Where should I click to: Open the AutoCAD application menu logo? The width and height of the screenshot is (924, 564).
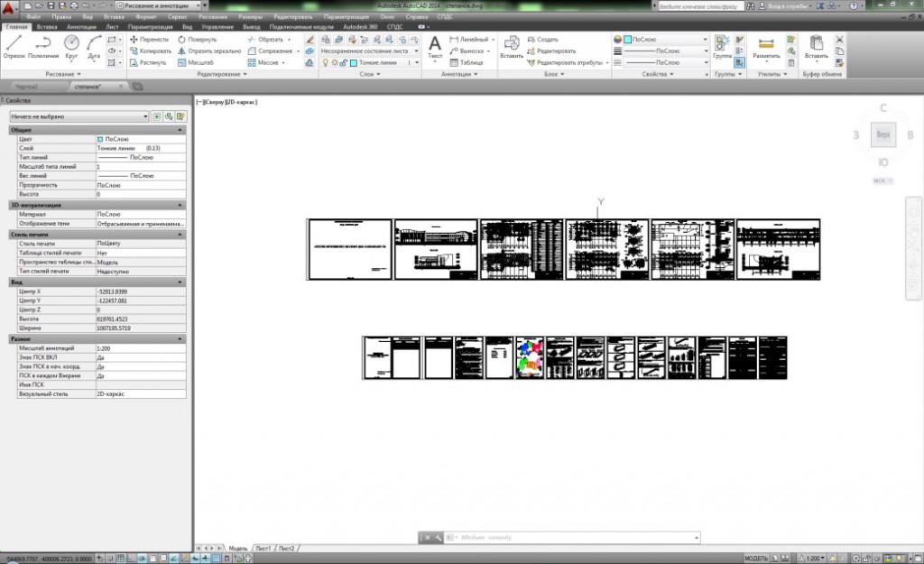tap(8, 8)
